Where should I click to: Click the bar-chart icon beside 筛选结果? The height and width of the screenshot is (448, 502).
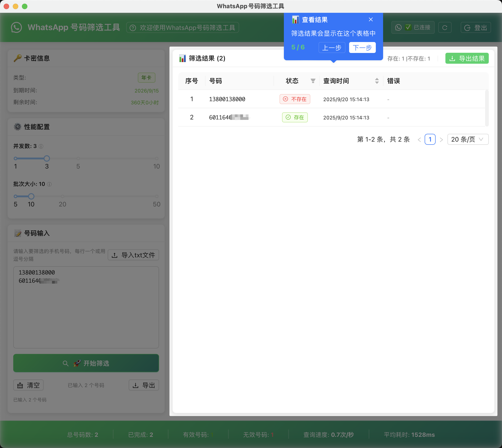click(182, 59)
